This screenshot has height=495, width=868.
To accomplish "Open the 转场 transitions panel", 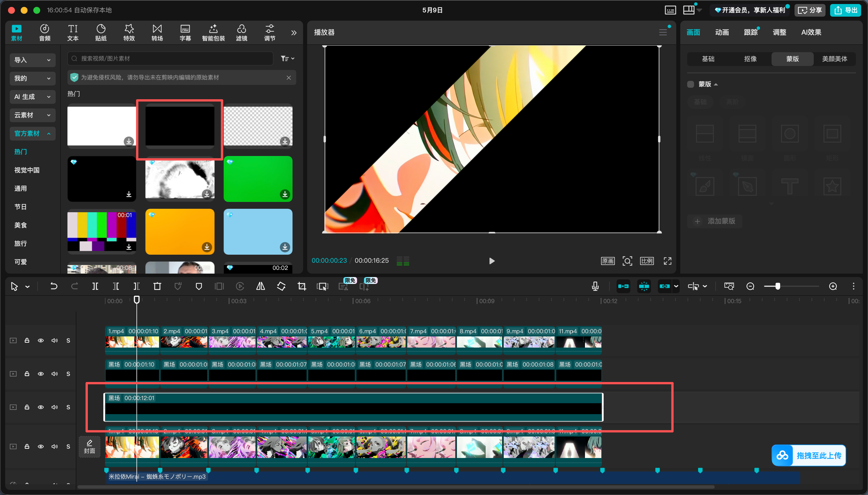I will (157, 33).
